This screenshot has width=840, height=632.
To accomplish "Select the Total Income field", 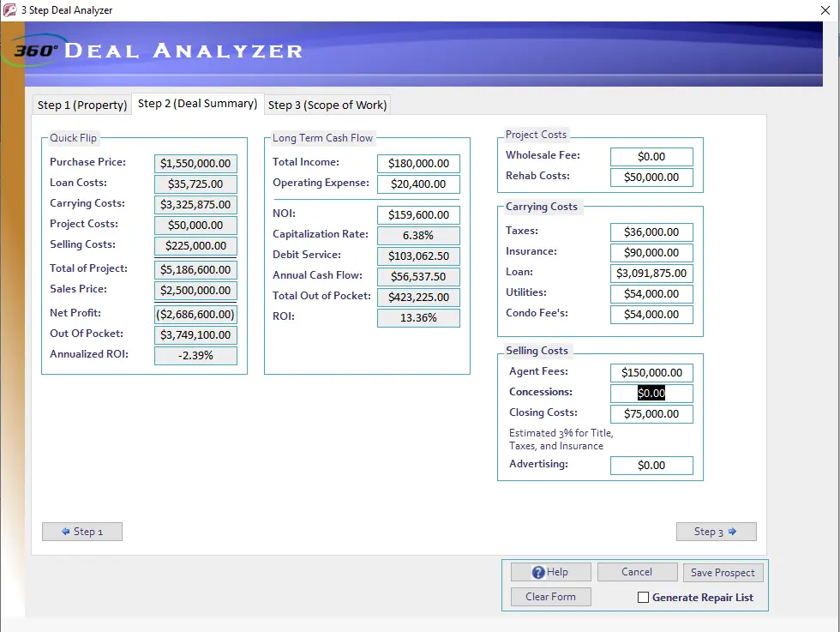I will pyautogui.click(x=418, y=164).
